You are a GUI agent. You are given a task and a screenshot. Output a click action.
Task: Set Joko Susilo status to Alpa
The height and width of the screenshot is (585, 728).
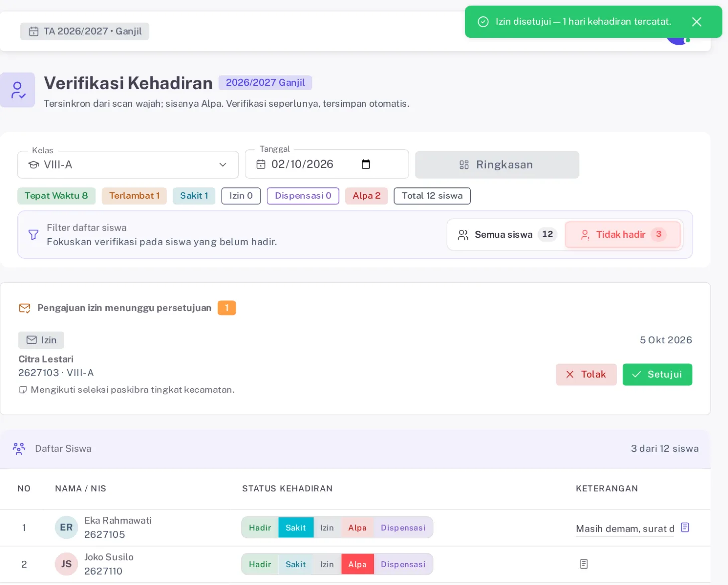[x=358, y=564]
